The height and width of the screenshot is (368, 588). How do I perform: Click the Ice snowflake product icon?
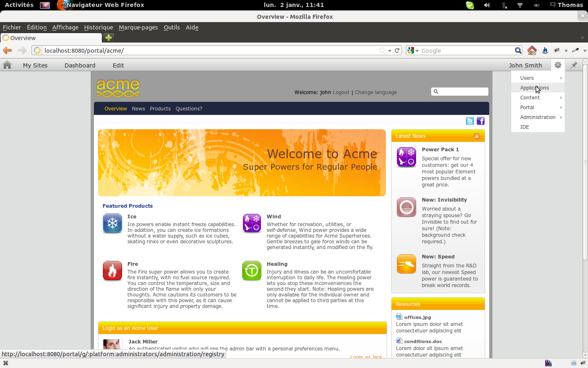click(x=112, y=223)
